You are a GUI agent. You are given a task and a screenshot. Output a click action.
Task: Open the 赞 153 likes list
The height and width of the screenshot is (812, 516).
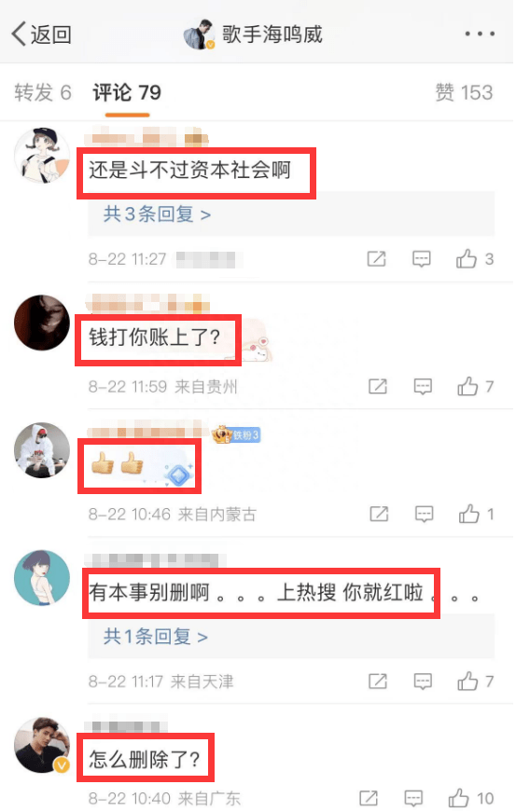(x=464, y=92)
